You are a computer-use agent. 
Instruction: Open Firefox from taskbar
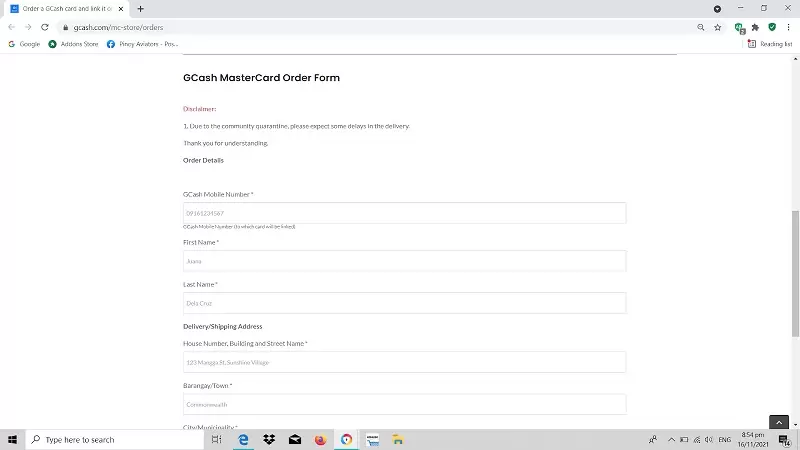tap(320, 440)
